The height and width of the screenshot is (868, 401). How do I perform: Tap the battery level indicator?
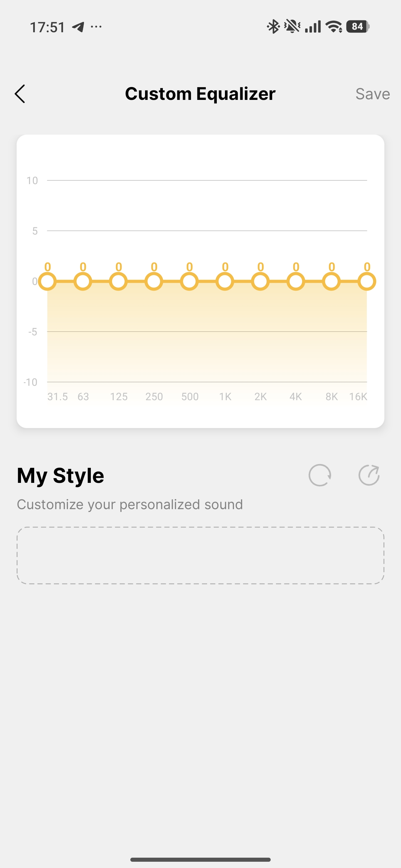click(x=357, y=26)
